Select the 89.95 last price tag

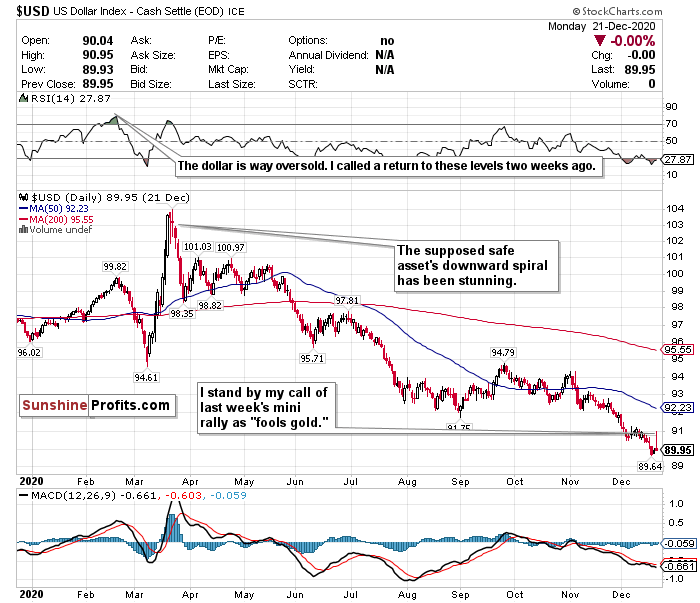677,450
